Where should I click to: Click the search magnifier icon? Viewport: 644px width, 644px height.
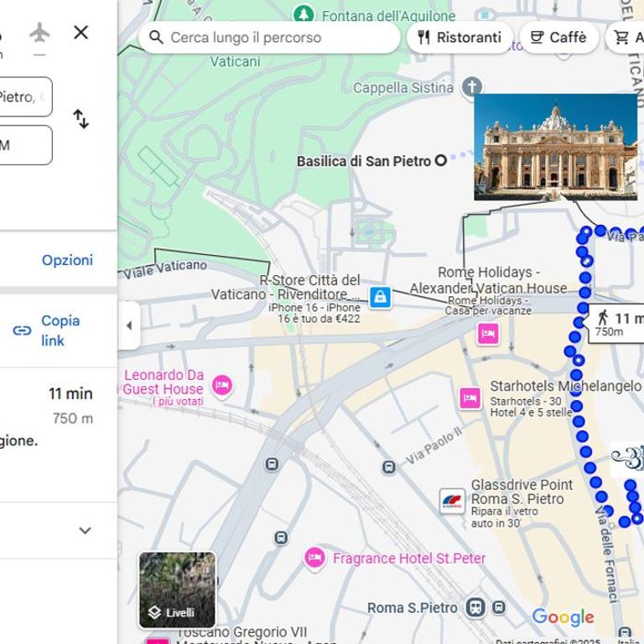[156, 38]
